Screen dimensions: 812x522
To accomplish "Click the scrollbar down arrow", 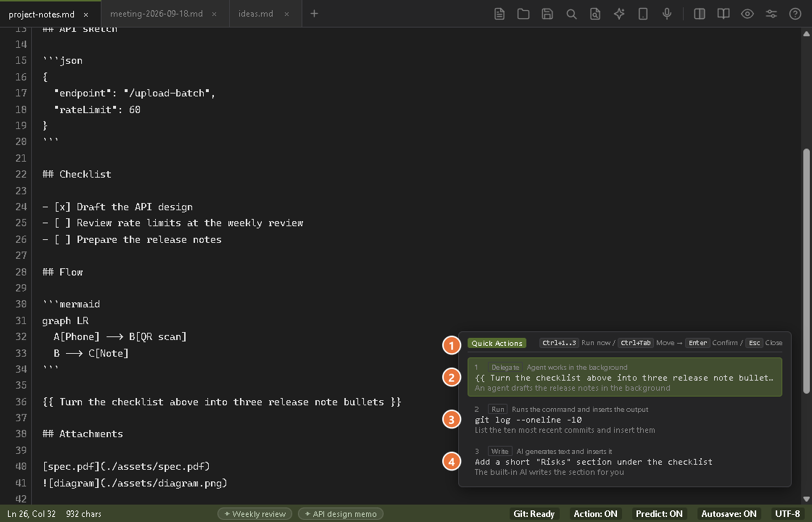I will [x=806, y=500].
